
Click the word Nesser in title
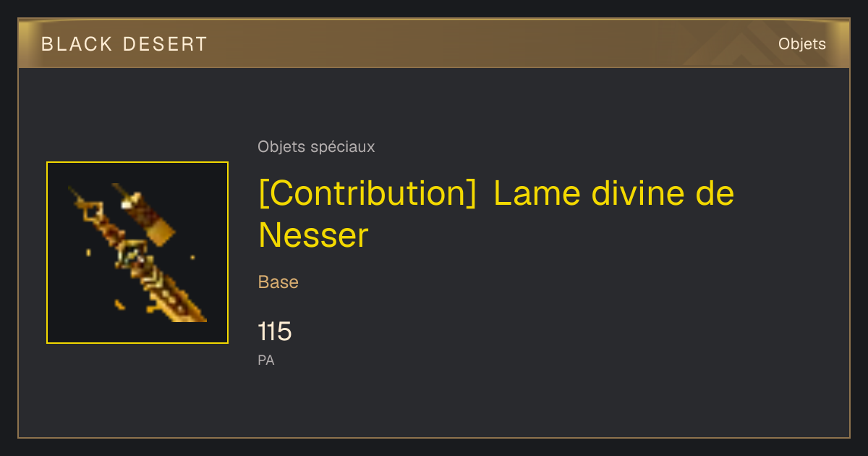click(x=313, y=235)
